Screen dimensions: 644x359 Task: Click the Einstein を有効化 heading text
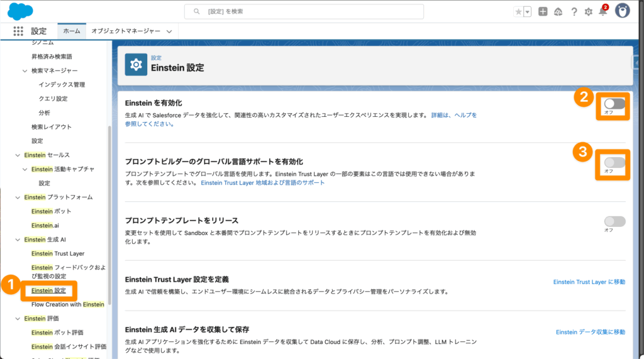point(153,103)
